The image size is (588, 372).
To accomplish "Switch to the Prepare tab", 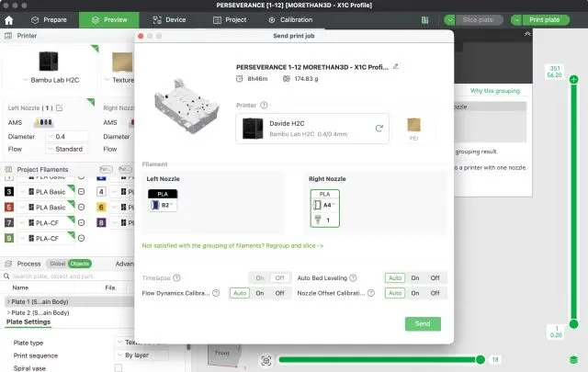I will pyautogui.click(x=49, y=19).
